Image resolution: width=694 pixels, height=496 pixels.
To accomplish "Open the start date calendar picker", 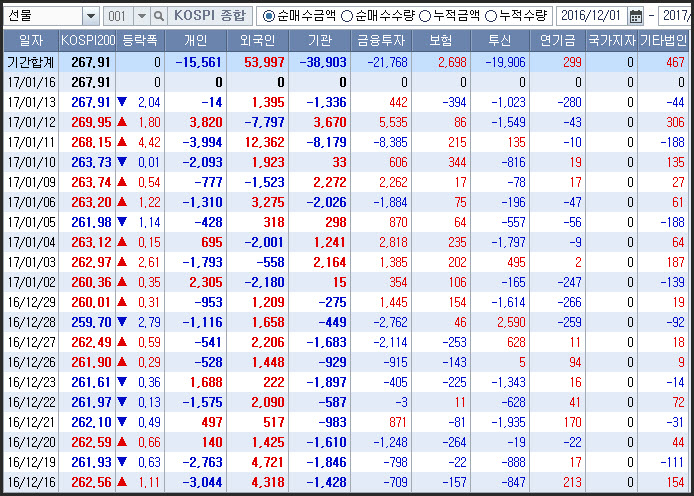I will pos(636,16).
